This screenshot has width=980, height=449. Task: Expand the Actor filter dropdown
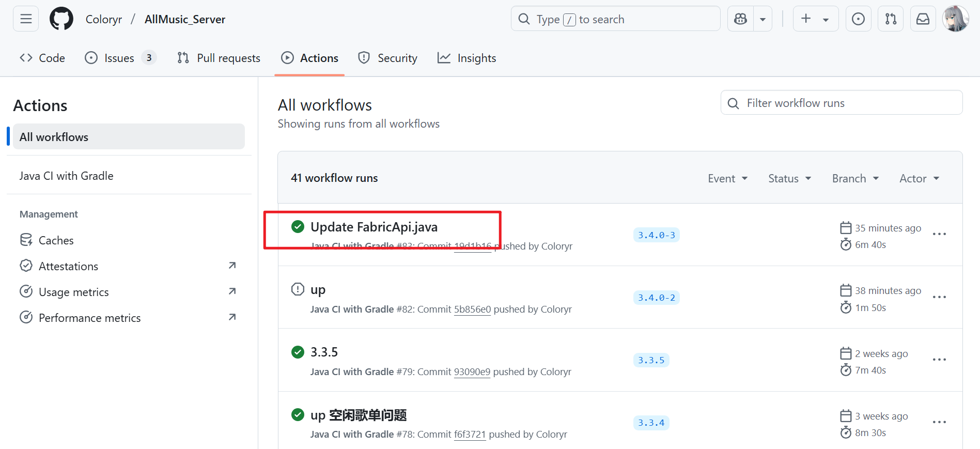[919, 178]
